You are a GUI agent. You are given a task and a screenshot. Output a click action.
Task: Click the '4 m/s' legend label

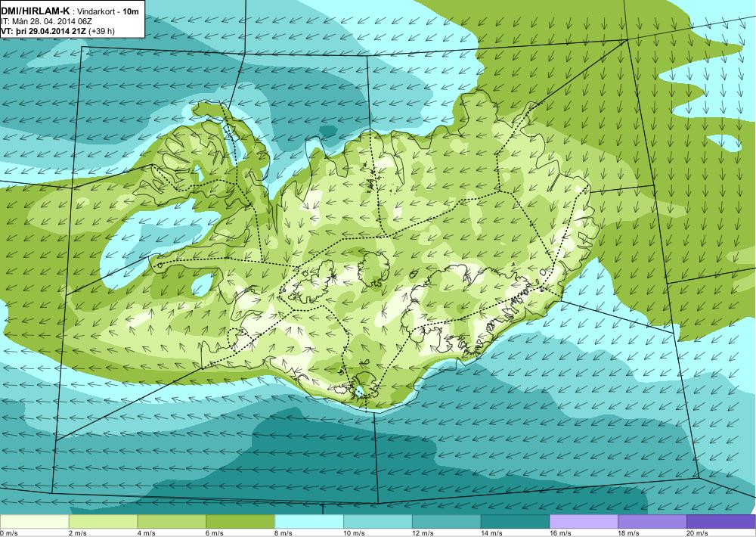pos(146,533)
